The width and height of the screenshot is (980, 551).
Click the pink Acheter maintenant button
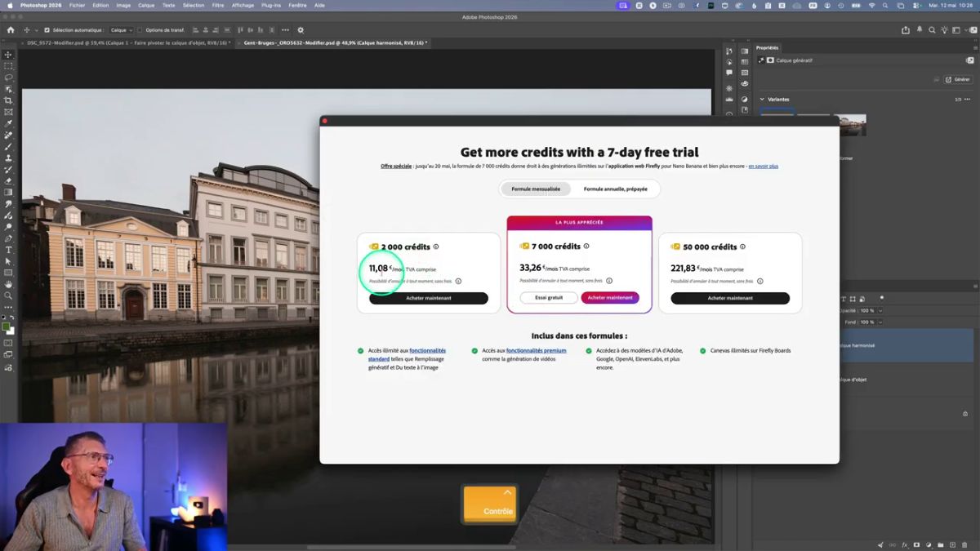[610, 298]
